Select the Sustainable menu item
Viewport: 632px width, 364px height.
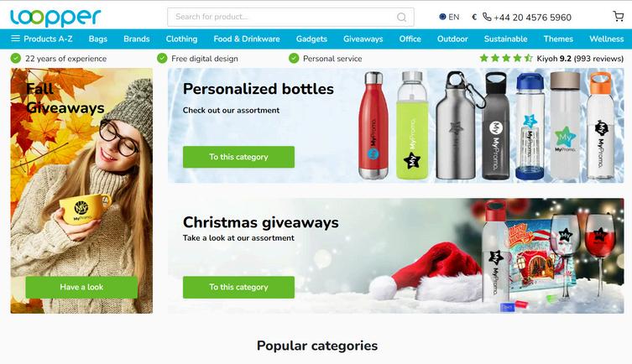[x=505, y=39]
